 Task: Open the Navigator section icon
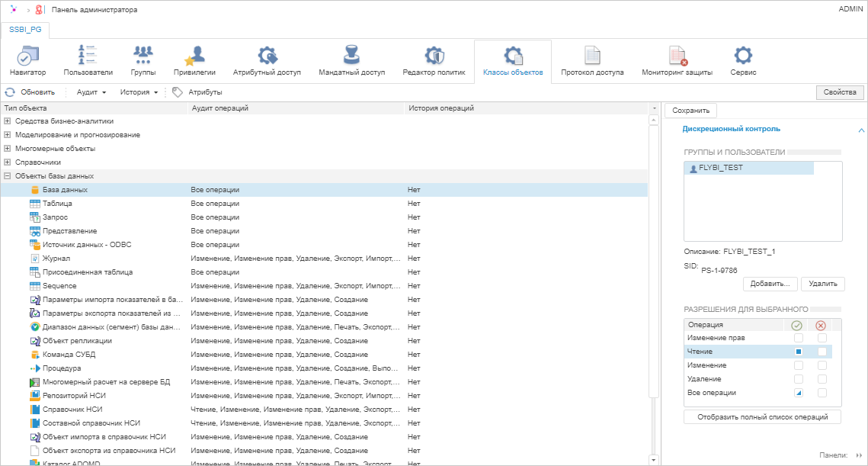pos(28,56)
